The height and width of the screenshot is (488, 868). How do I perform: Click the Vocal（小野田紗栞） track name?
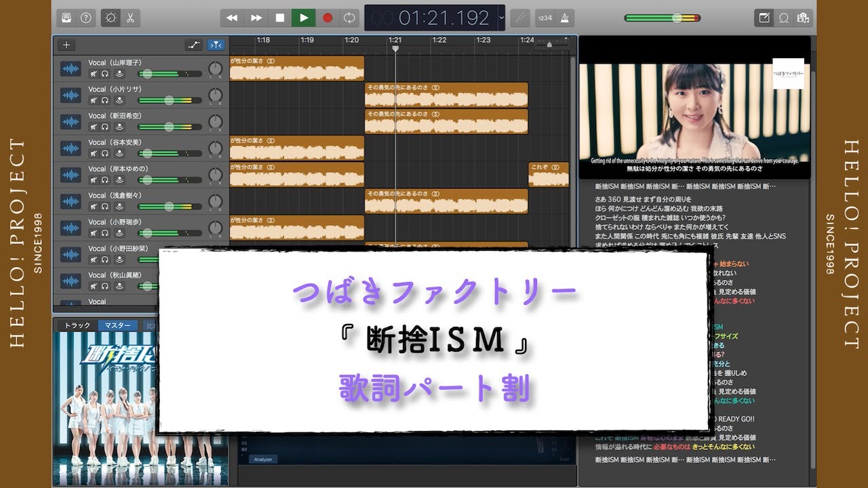click(x=117, y=248)
